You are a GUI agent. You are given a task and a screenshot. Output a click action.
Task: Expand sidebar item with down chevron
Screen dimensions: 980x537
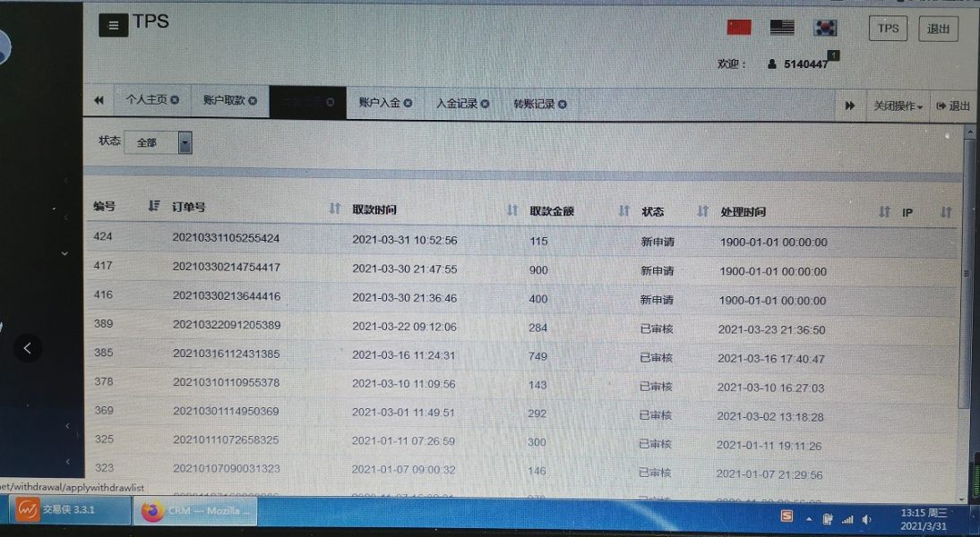(64, 253)
